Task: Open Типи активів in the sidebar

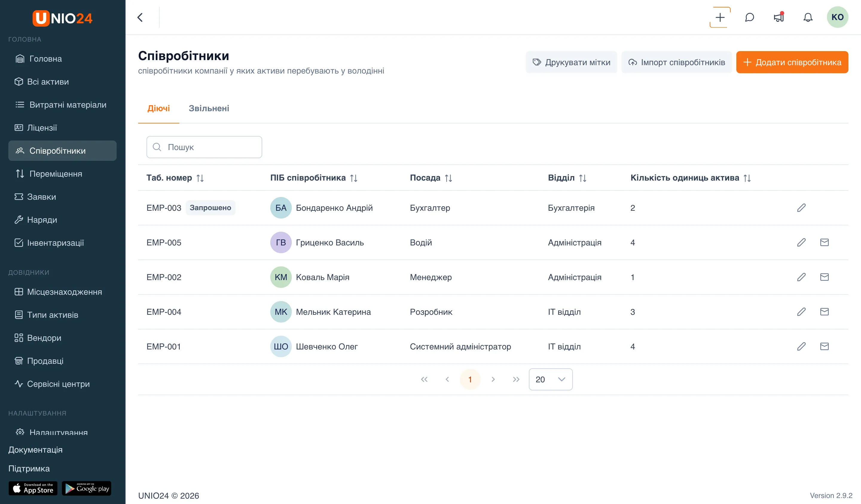Action: [62, 315]
